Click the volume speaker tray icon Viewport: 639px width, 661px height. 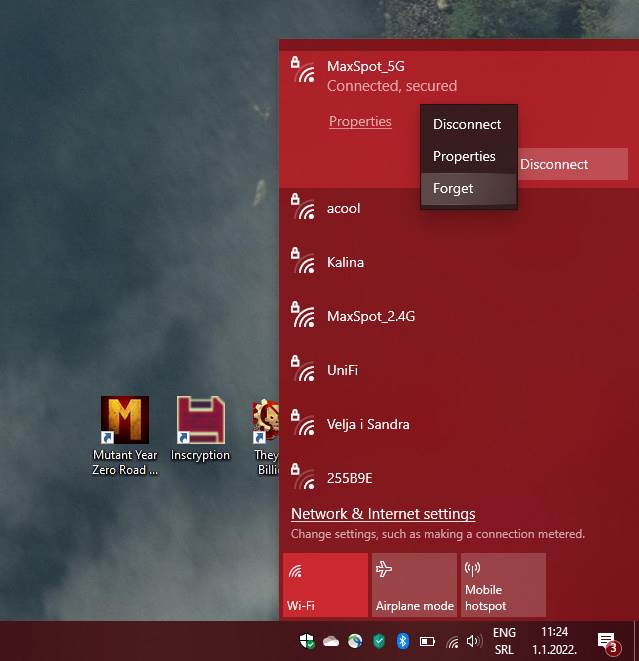(x=474, y=641)
